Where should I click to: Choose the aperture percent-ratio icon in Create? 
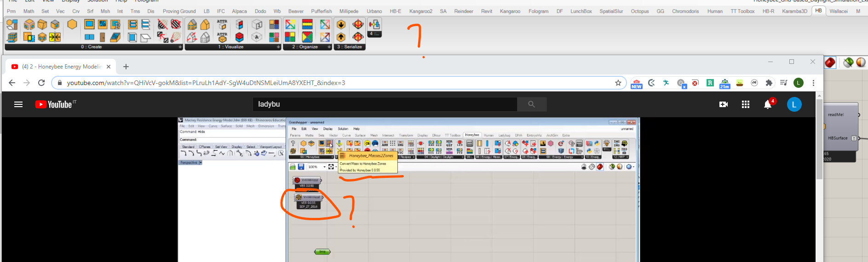102,24
